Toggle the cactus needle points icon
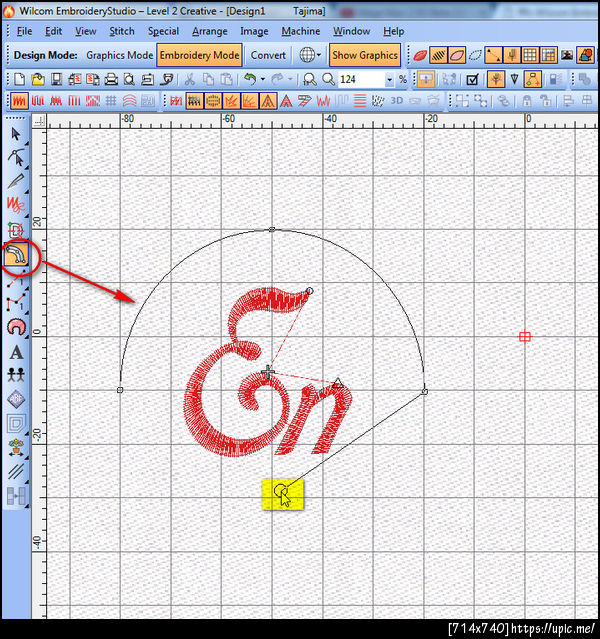The height and width of the screenshot is (639, 600). tap(512, 55)
